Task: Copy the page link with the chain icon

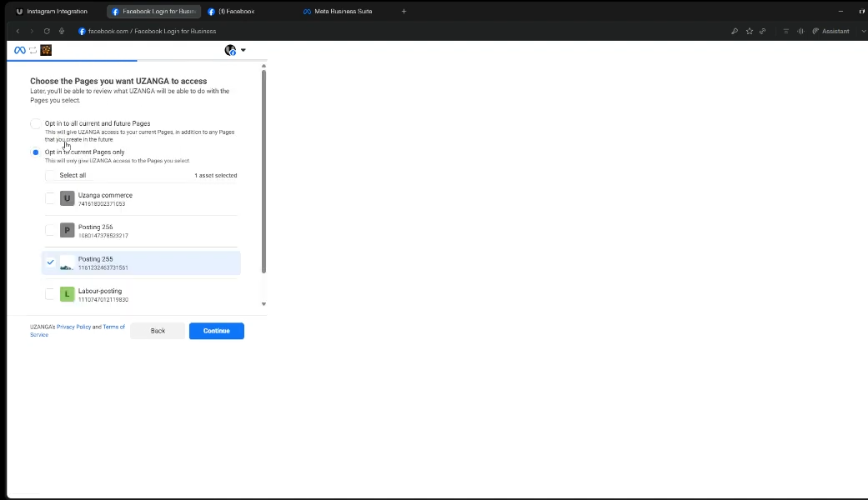Action: coord(763,32)
